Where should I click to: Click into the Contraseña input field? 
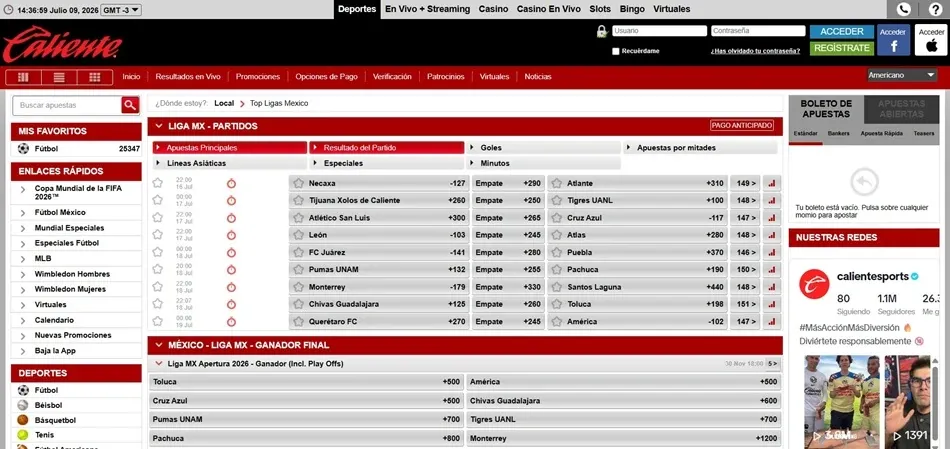point(758,31)
